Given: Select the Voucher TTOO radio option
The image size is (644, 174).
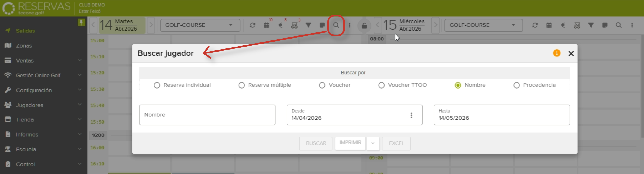Looking at the screenshot, I should point(381,85).
